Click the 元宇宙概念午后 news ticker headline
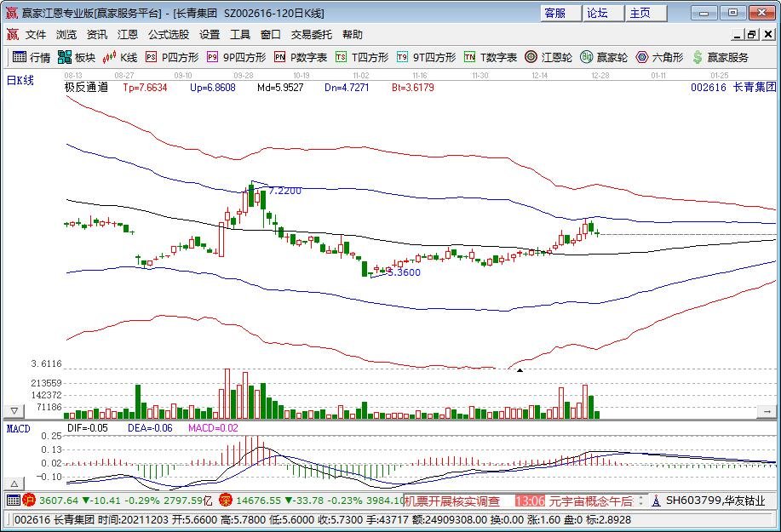 click(591, 501)
